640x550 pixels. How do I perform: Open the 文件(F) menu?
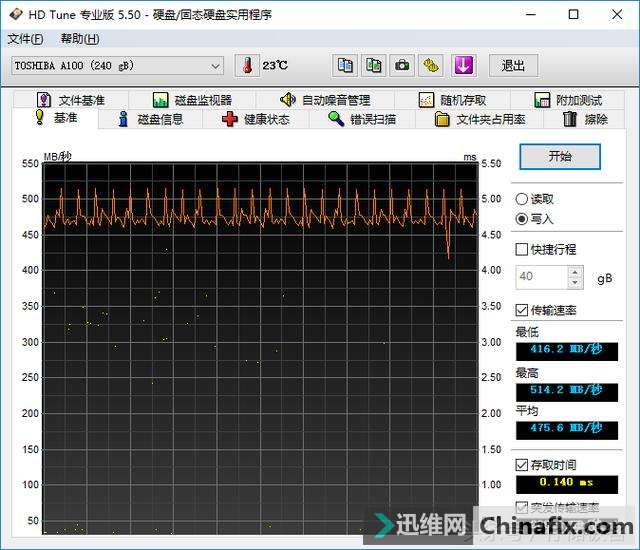tap(25, 39)
